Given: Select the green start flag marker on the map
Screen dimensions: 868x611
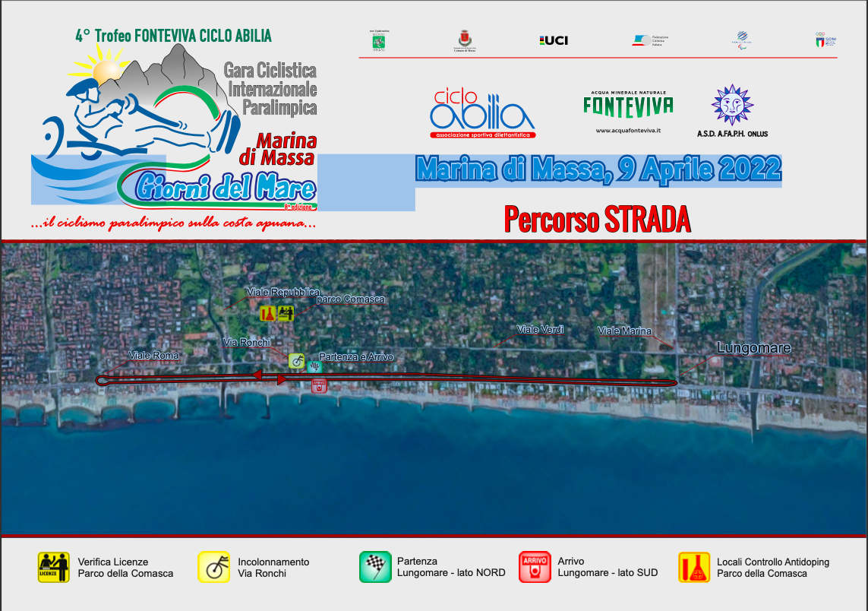Looking at the screenshot, I should click(315, 366).
